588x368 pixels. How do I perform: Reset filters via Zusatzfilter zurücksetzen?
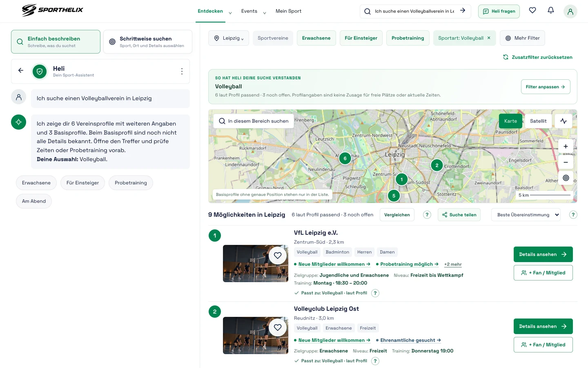coord(538,57)
